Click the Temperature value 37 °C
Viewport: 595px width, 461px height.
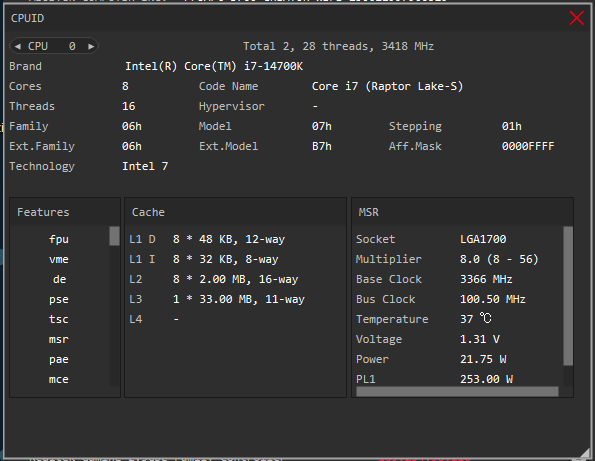pyautogui.click(x=476, y=319)
